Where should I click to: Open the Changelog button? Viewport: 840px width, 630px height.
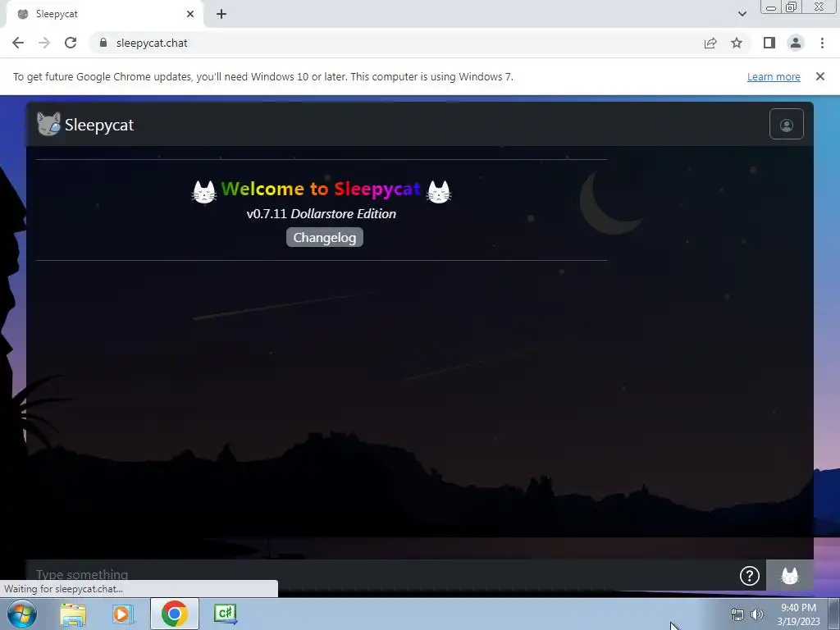click(x=325, y=237)
